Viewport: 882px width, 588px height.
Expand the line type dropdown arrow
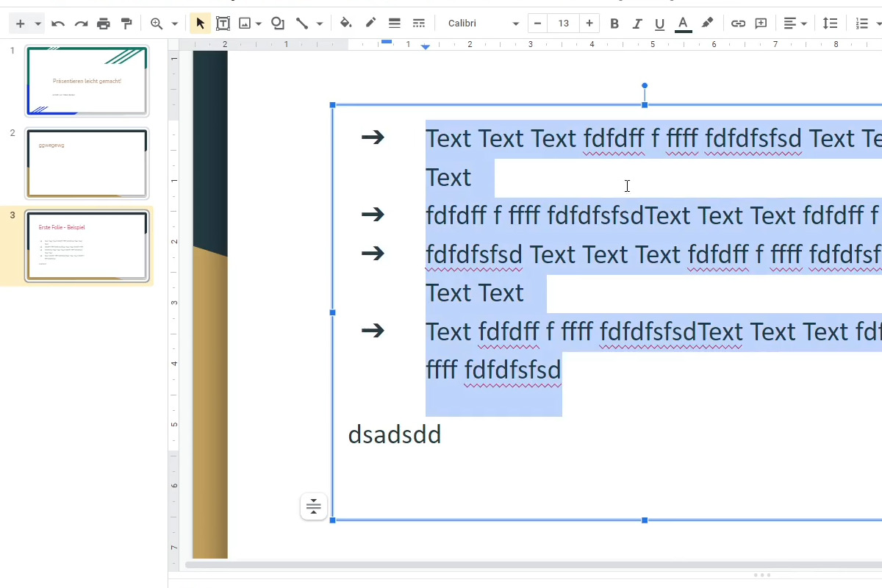coord(319,24)
